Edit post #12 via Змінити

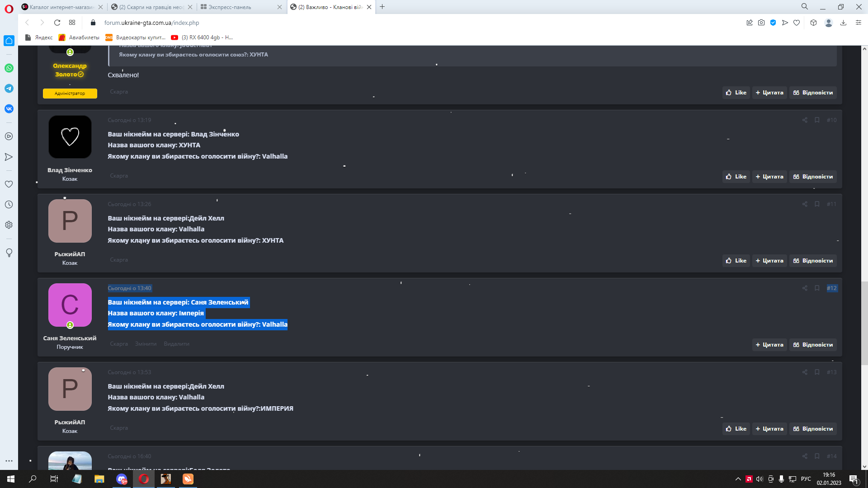point(146,344)
